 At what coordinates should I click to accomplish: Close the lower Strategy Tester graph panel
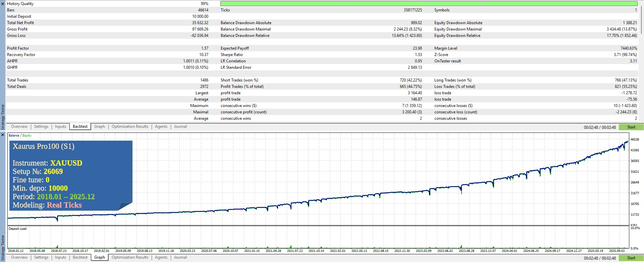[x=3, y=135]
